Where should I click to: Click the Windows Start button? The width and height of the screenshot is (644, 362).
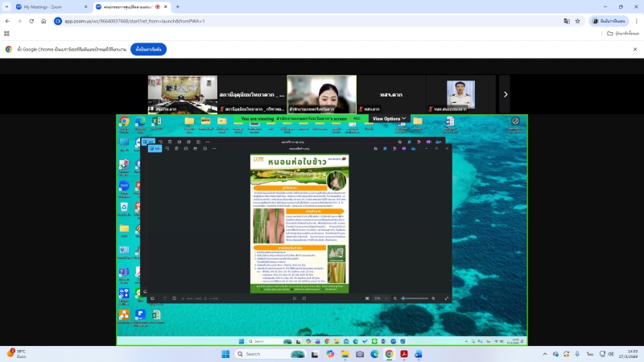coord(228,354)
